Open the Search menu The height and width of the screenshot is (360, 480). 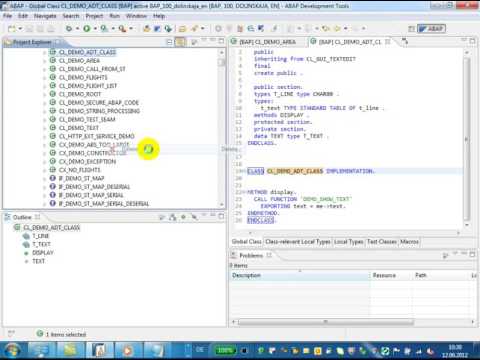71,16
